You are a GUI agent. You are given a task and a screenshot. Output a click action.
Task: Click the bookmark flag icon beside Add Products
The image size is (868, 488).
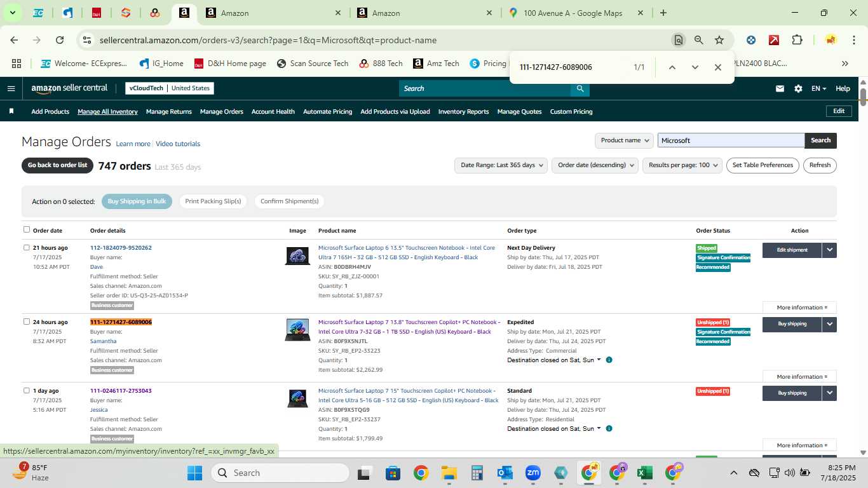[11, 111]
